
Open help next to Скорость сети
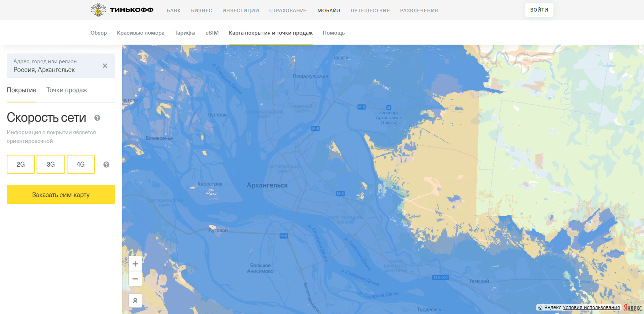(x=97, y=118)
